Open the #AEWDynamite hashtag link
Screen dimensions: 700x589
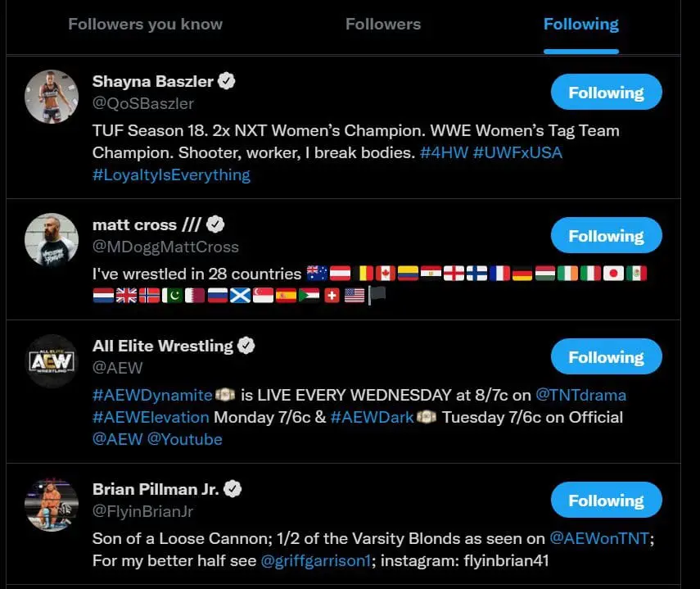click(x=152, y=395)
